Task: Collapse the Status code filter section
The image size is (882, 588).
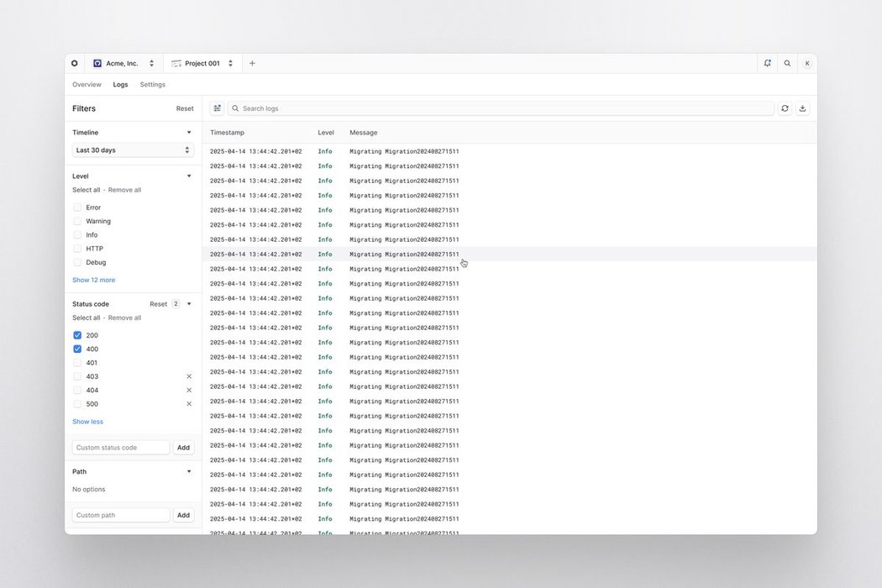Action: click(189, 304)
